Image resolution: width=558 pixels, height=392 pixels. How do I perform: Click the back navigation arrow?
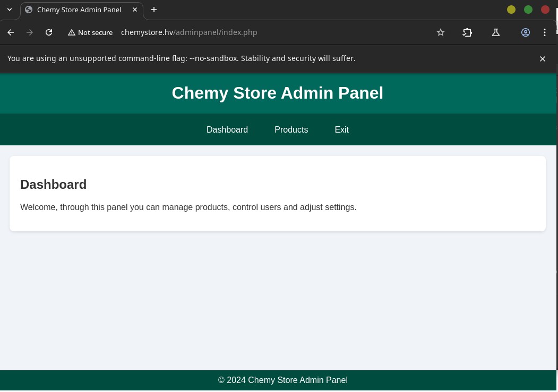click(11, 32)
